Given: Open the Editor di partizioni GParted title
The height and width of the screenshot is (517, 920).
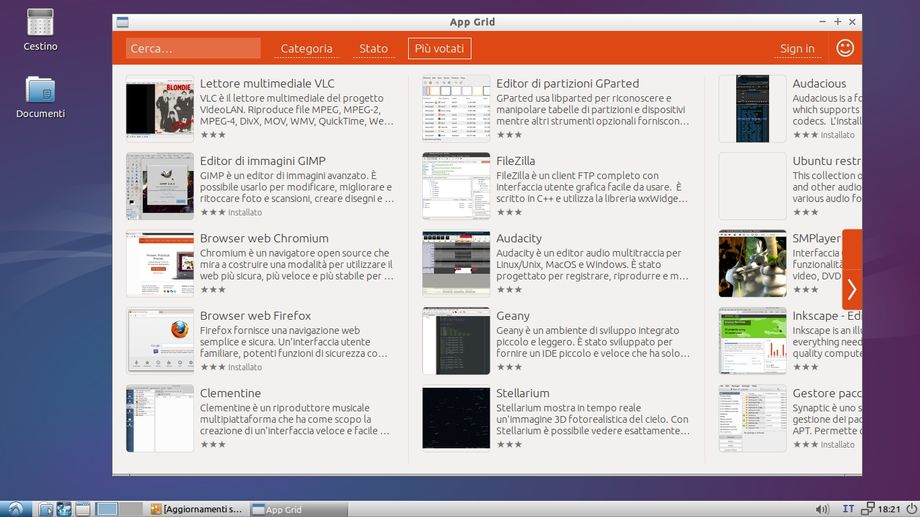Looking at the screenshot, I should coord(567,83).
